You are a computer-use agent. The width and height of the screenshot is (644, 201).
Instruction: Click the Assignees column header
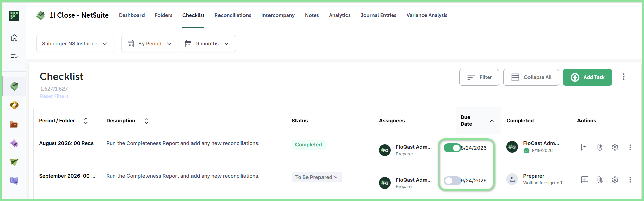[x=392, y=121]
